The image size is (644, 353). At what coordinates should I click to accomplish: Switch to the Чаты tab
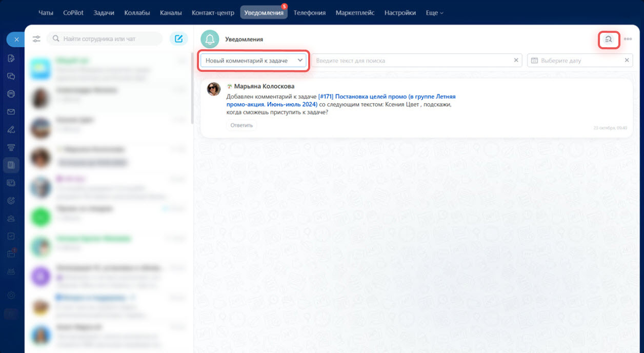click(x=46, y=13)
